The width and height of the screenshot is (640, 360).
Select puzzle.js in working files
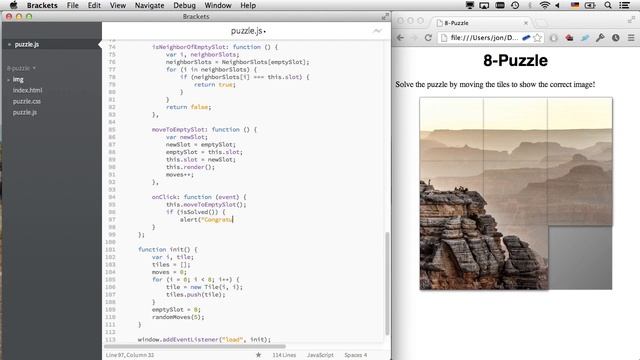click(27, 44)
